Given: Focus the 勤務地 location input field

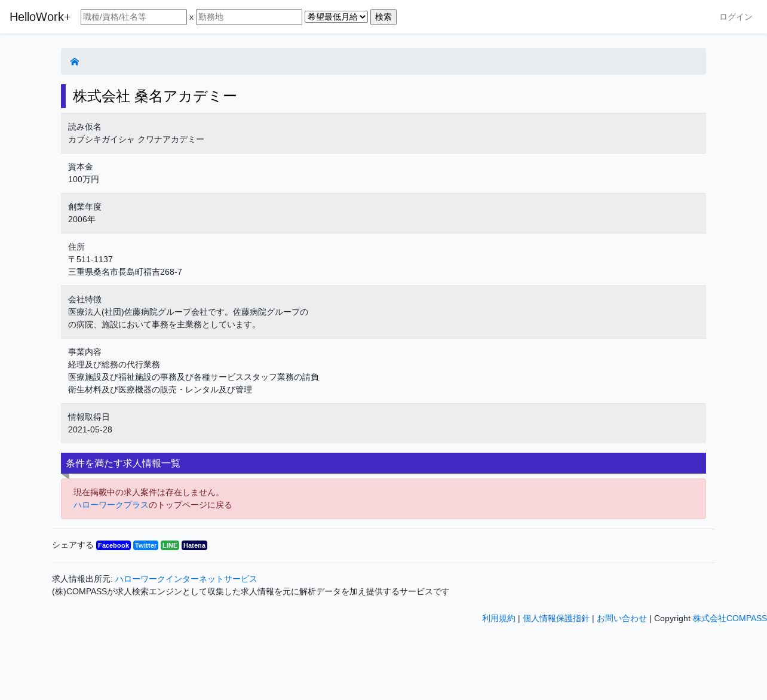Looking at the screenshot, I should (249, 17).
